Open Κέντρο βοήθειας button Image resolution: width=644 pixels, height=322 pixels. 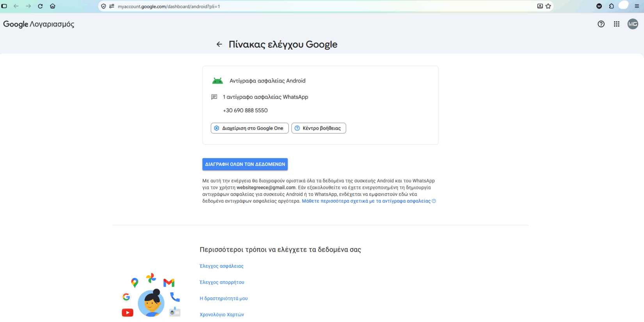pyautogui.click(x=318, y=128)
